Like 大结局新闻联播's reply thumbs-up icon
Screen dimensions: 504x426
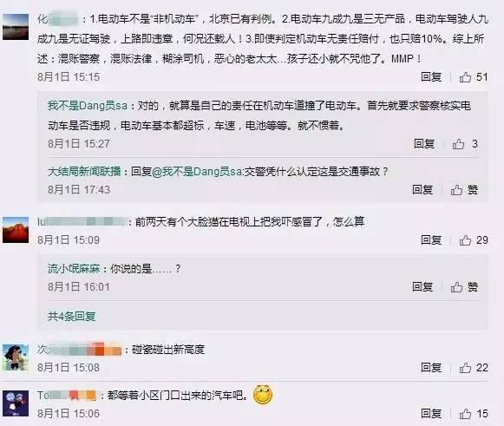(x=456, y=190)
